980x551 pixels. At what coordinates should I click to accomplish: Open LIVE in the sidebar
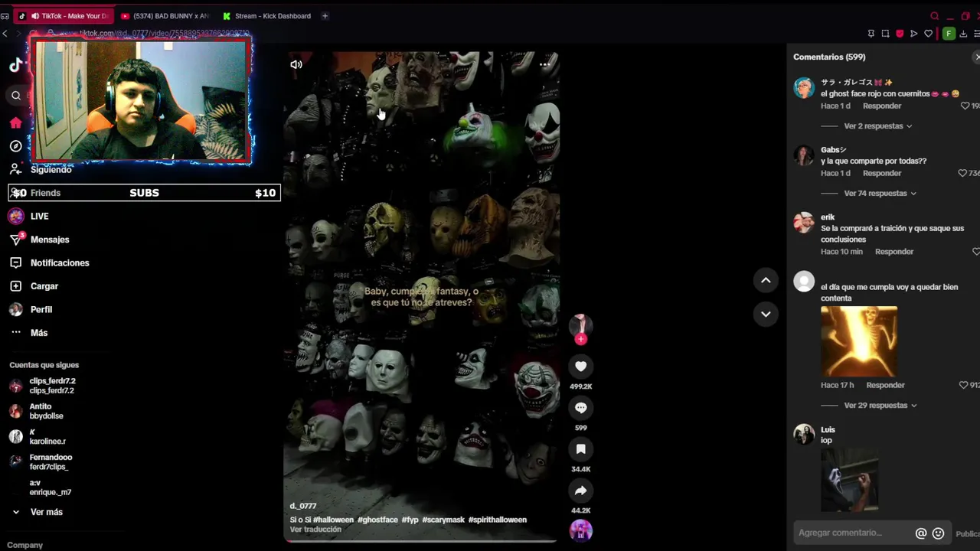pos(39,217)
